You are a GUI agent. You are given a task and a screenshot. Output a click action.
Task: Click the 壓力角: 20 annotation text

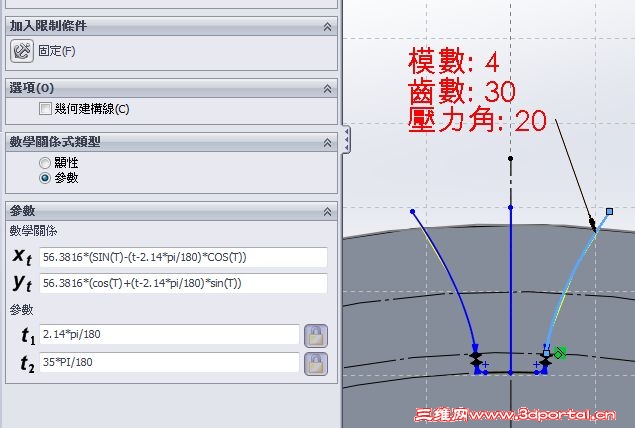[x=477, y=120]
